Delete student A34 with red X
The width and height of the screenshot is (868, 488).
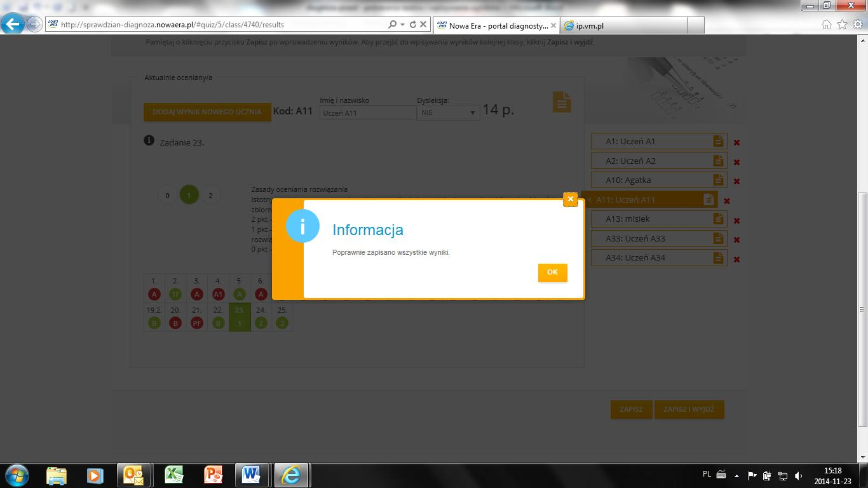(736, 259)
